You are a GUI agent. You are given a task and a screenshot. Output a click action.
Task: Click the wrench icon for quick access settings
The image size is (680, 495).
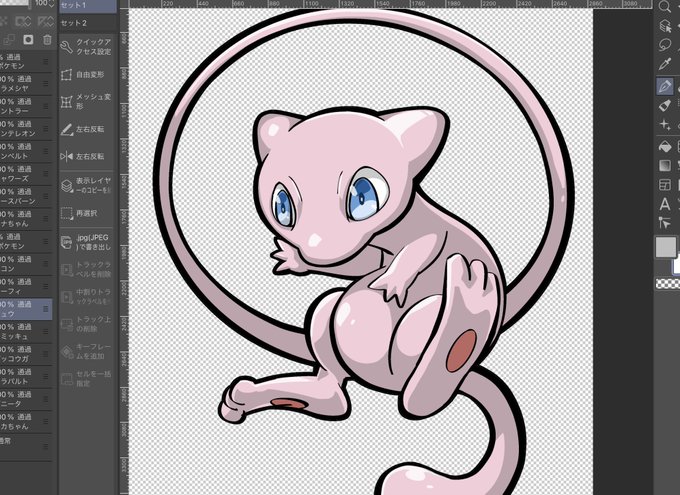67,47
